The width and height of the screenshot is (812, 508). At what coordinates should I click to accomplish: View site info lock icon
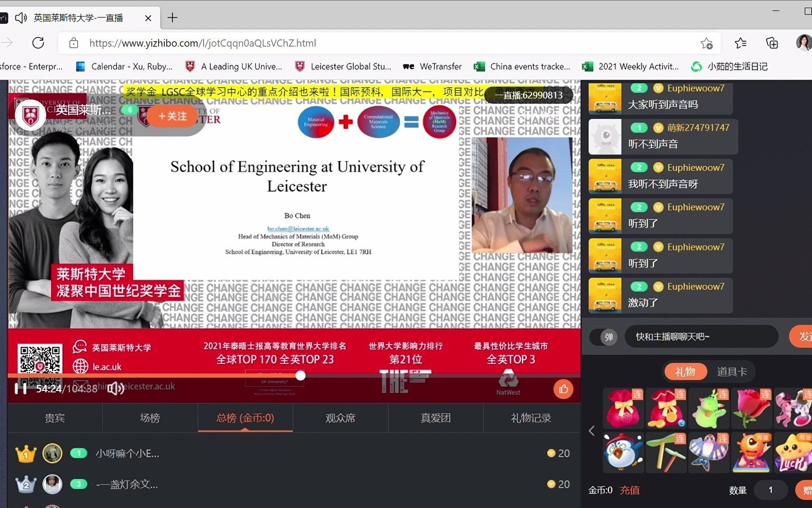74,43
